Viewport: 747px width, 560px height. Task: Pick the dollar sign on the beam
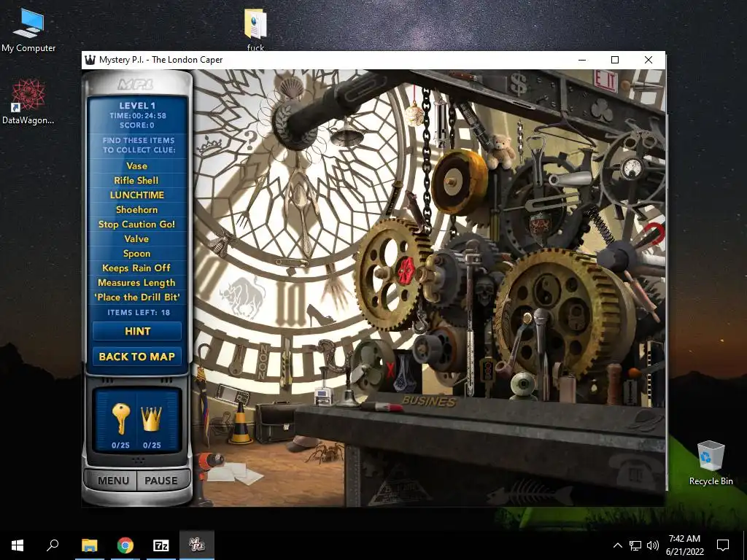coord(519,85)
